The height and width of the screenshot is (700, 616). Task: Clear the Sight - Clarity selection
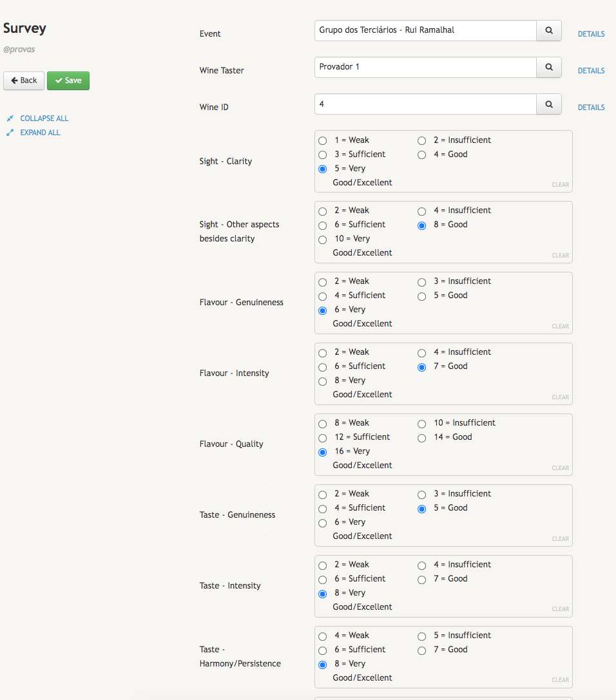point(560,185)
